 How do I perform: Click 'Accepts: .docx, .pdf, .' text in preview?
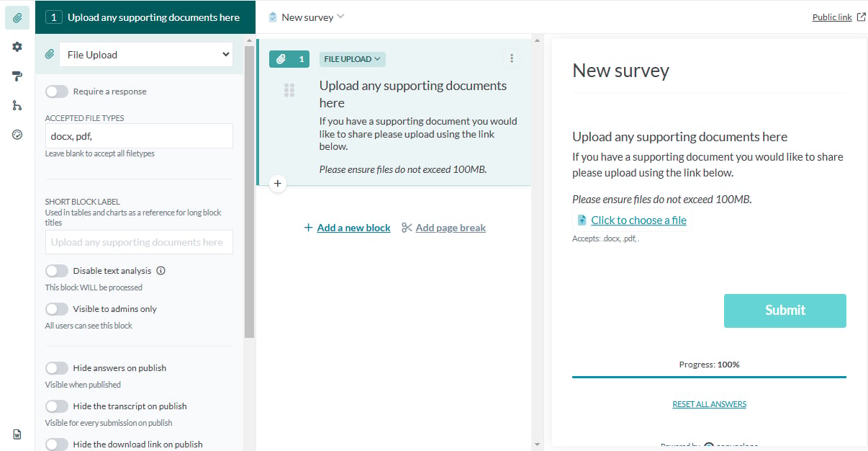[605, 238]
